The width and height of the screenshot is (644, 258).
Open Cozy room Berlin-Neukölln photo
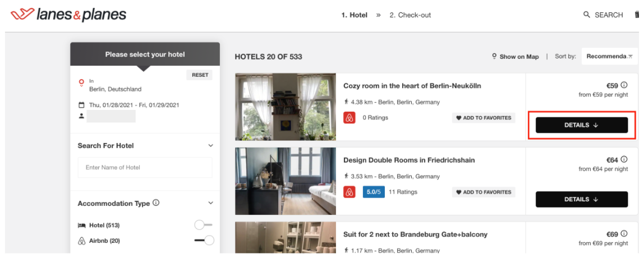point(286,107)
